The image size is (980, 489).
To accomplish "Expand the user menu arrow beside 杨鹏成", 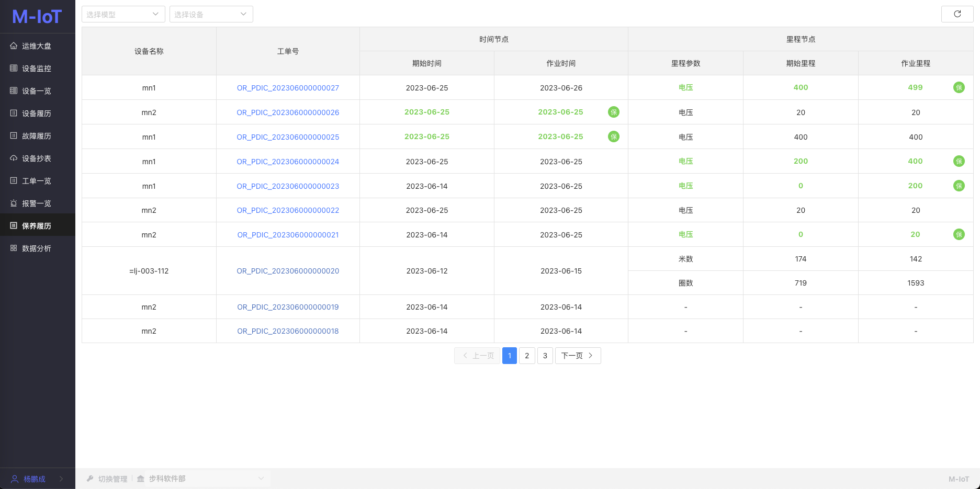I will (x=61, y=479).
